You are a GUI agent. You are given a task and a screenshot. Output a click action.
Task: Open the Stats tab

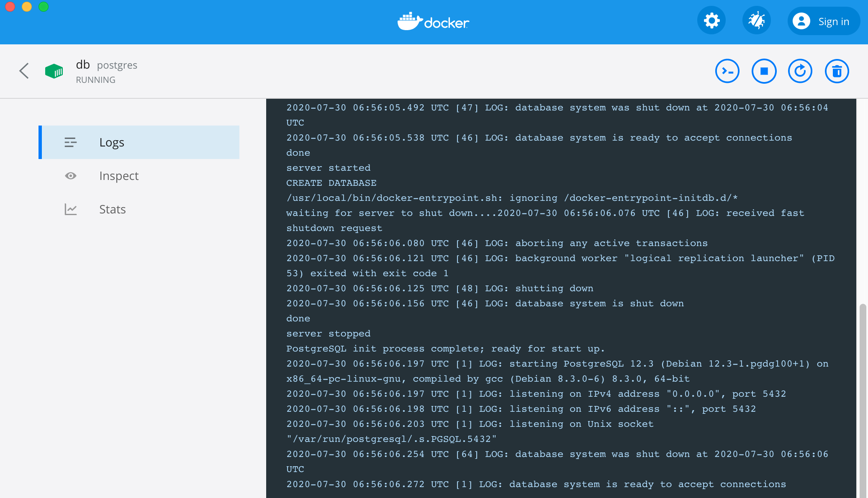pos(112,209)
